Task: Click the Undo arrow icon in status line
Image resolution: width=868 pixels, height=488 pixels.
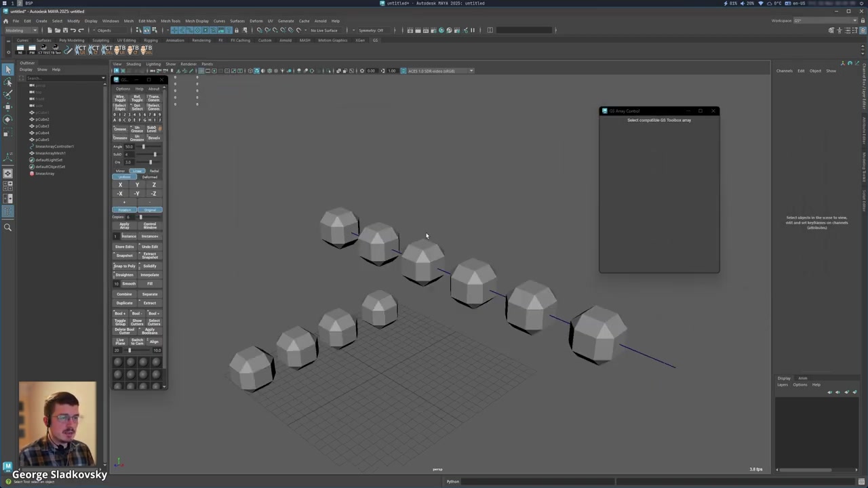Action: point(73,30)
